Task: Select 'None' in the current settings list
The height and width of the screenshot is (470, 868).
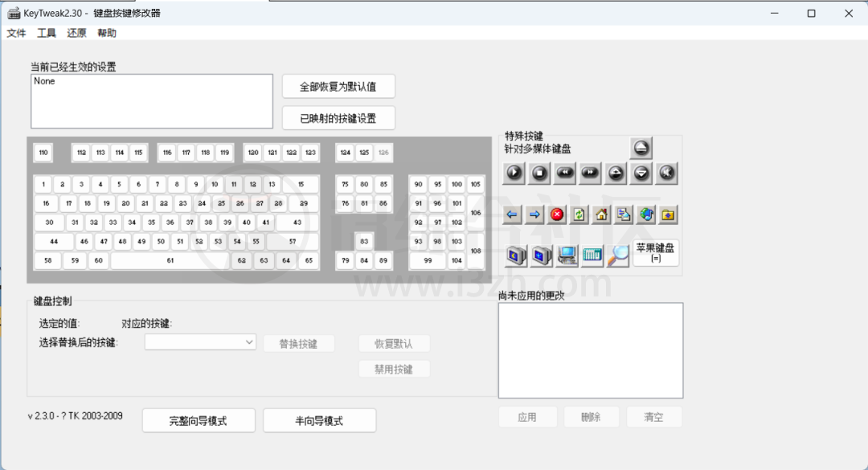Action: click(x=44, y=81)
